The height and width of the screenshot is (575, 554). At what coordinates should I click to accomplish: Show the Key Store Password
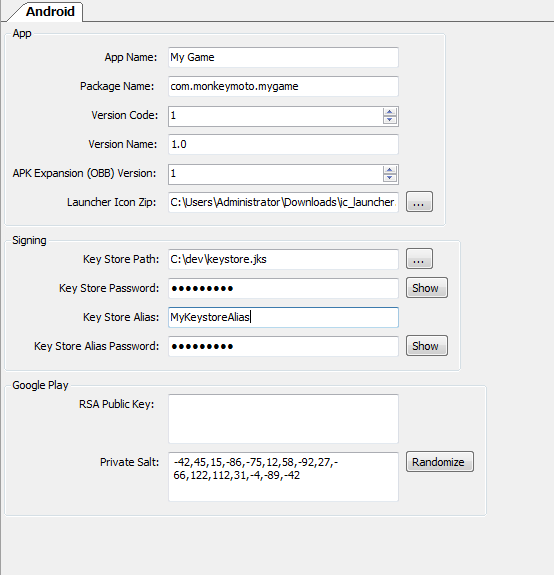426,288
